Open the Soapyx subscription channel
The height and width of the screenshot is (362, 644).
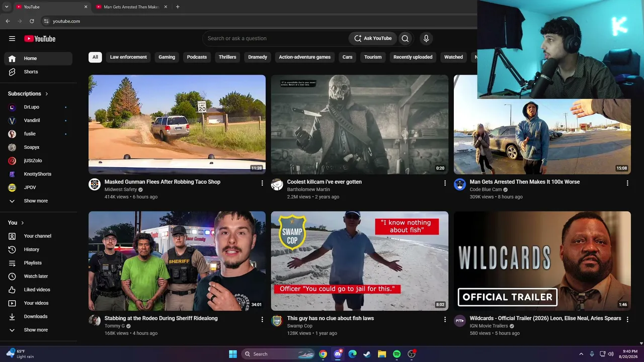coord(38,147)
